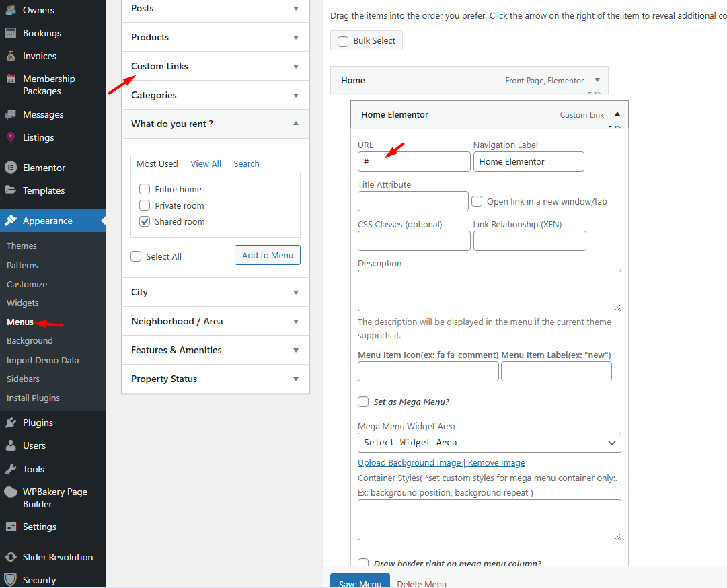The width and height of the screenshot is (727, 588).
Task: Enable Set as Mega Menu checkbox
Action: [x=363, y=402]
